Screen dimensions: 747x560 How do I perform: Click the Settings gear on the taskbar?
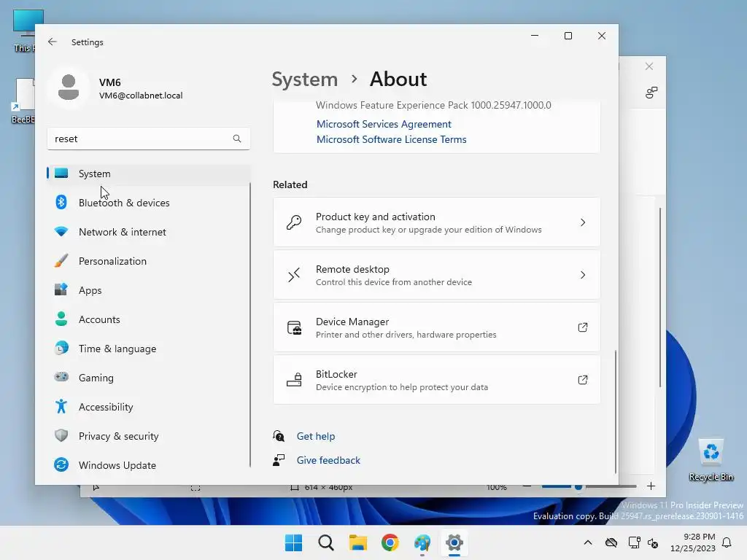pyautogui.click(x=454, y=542)
